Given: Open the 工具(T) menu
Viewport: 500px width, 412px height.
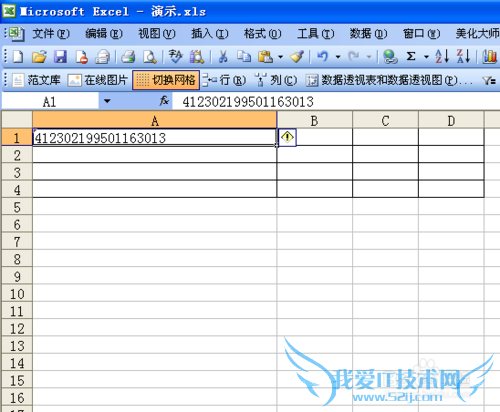Looking at the screenshot, I should [x=315, y=34].
